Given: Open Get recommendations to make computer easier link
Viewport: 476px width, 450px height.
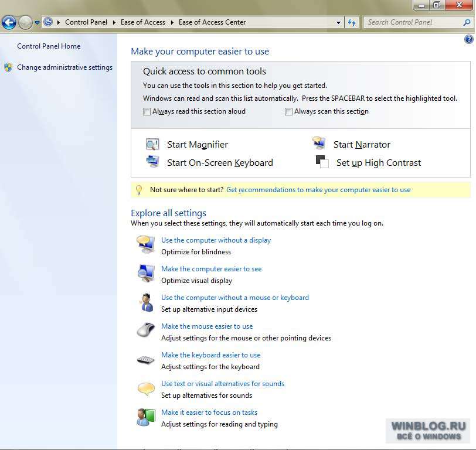Looking at the screenshot, I should pyautogui.click(x=318, y=190).
